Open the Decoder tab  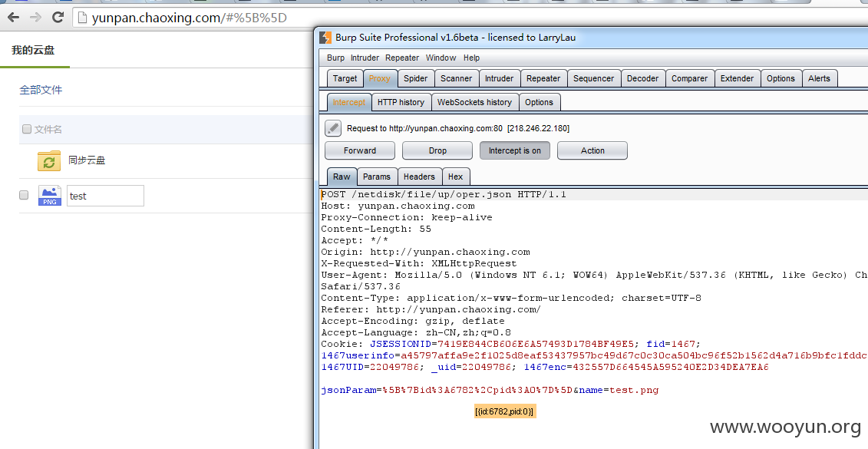pos(642,78)
